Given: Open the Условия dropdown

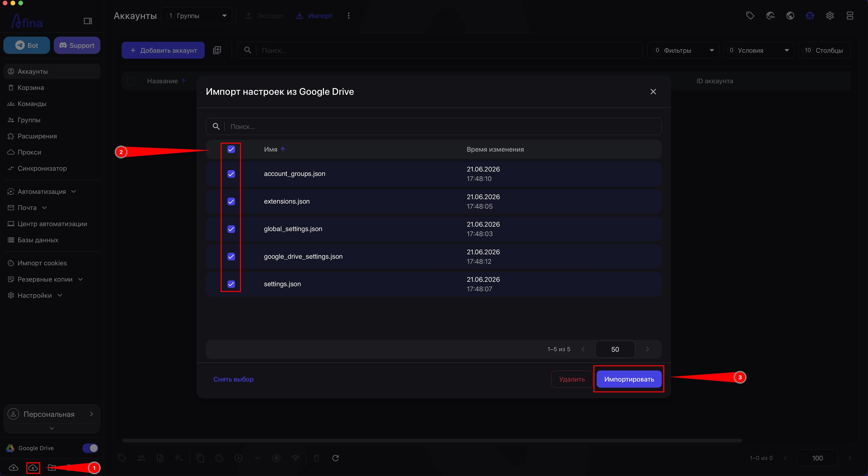Looking at the screenshot, I should click(759, 50).
